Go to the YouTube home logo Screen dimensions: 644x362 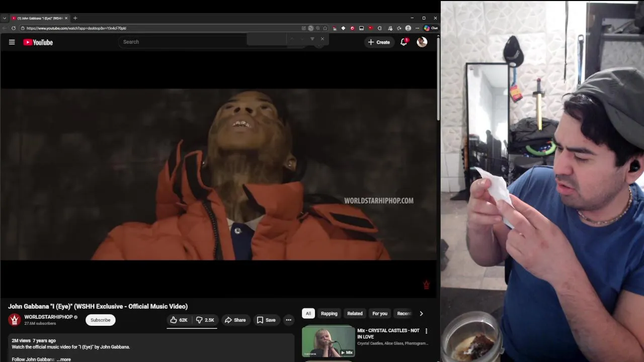click(38, 42)
